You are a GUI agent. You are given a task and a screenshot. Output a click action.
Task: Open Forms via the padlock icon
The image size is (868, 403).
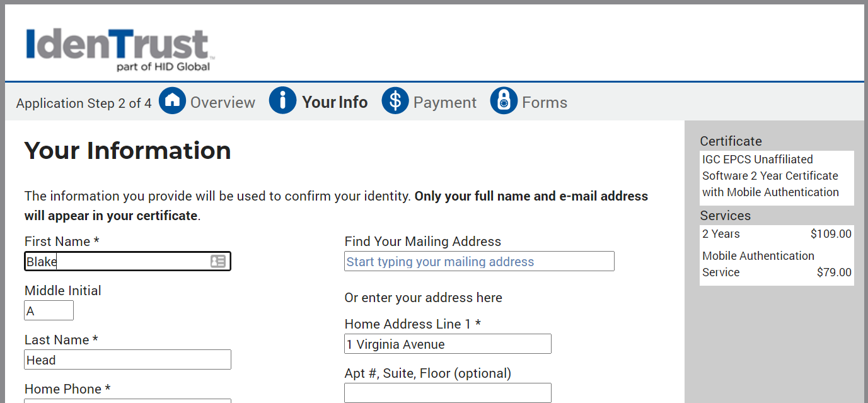[503, 100]
